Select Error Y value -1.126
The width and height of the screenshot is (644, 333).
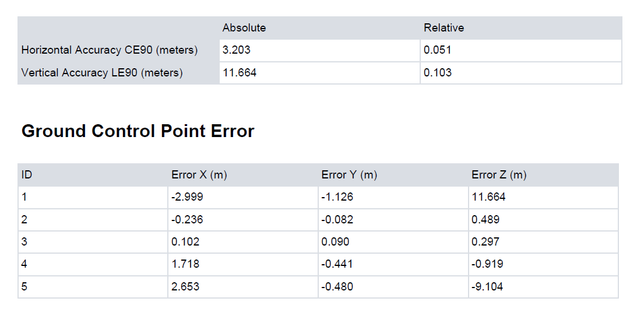pos(337,197)
